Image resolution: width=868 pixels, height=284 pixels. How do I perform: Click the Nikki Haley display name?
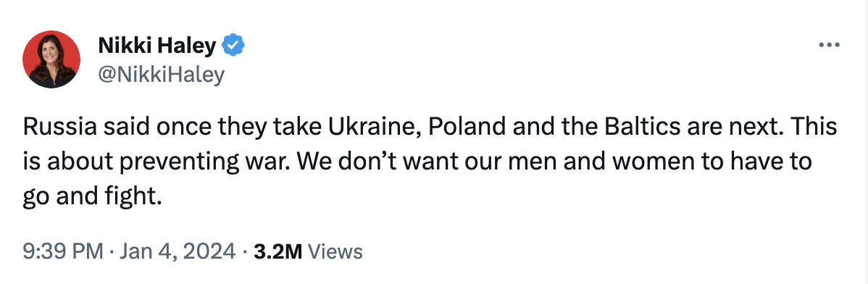[x=157, y=46]
